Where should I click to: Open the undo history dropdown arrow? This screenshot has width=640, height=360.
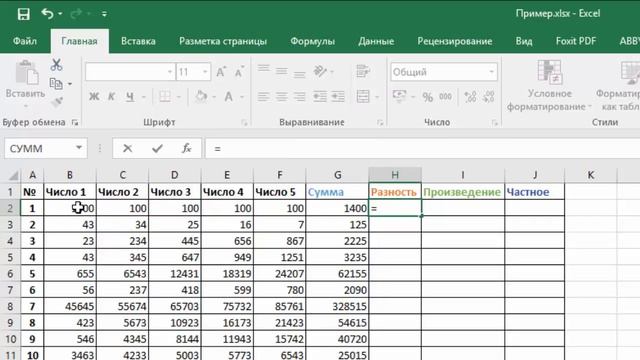(60, 14)
